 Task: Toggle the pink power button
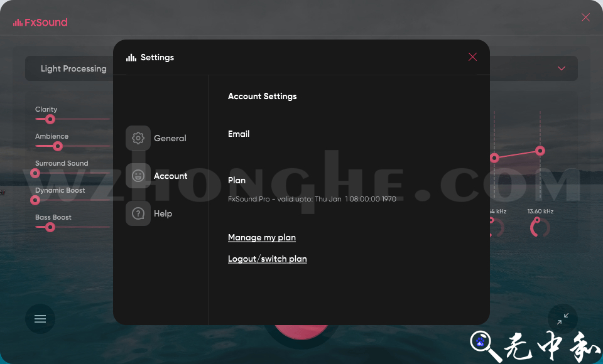301,331
